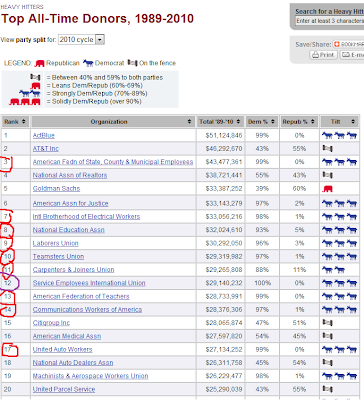Click National Assn of Realtors fence icon
The height and width of the screenshot is (400, 364).
[x=327, y=175]
